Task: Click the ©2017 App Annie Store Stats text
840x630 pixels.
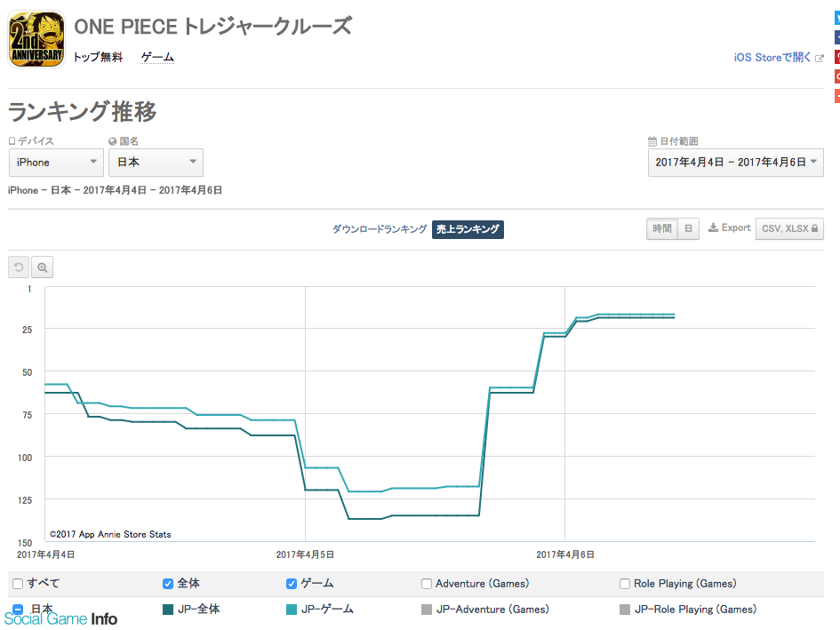Action: point(110,534)
